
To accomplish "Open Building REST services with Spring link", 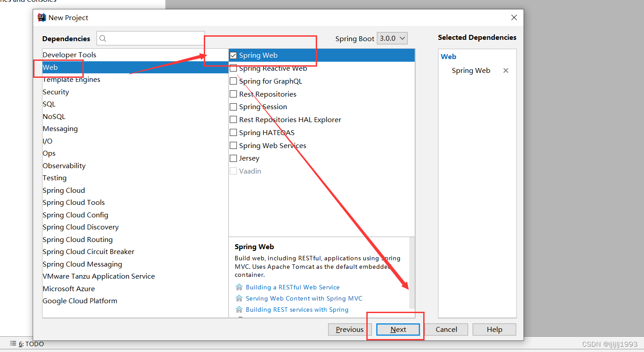I will [297, 310].
